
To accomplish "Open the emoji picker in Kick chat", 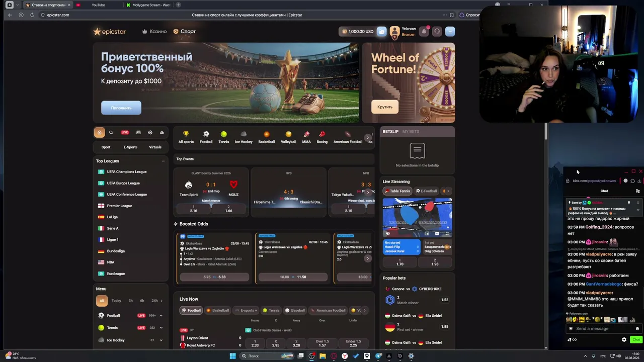I will click(637, 329).
